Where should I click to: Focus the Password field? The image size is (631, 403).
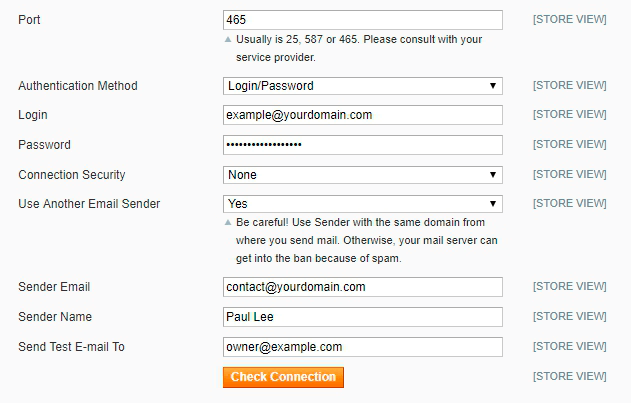(362, 145)
